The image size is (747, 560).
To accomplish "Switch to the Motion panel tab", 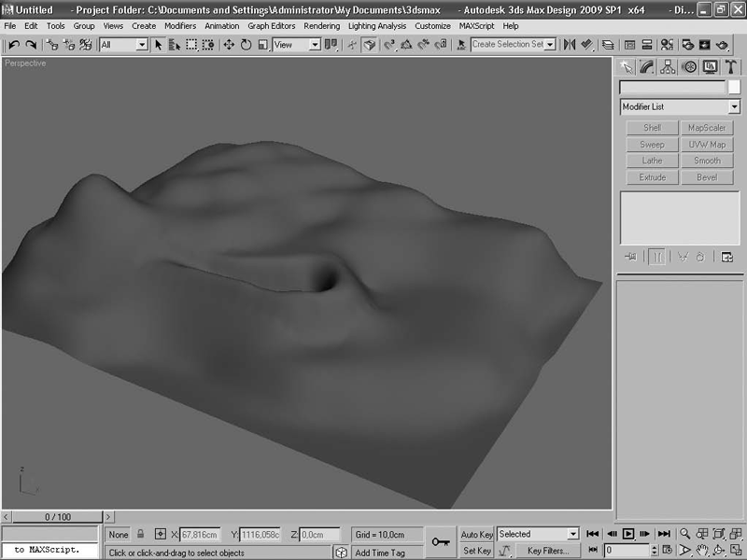I will pos(688,67).
